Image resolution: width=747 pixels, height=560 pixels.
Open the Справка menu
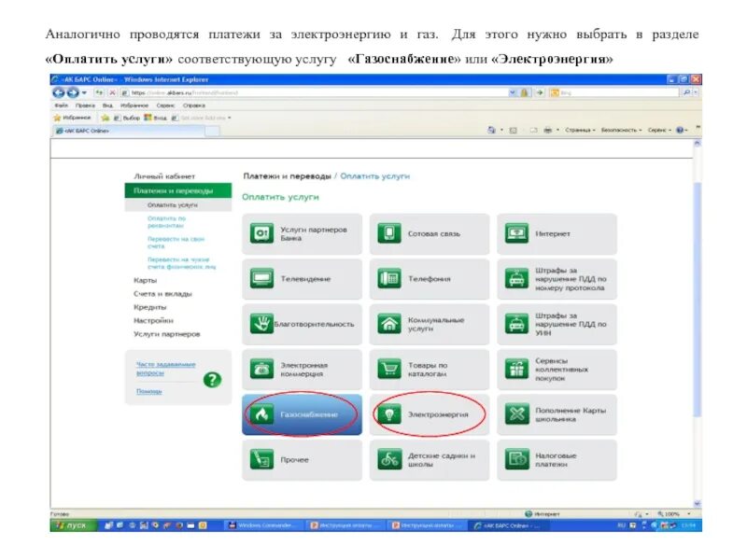[x=194, y=105]
